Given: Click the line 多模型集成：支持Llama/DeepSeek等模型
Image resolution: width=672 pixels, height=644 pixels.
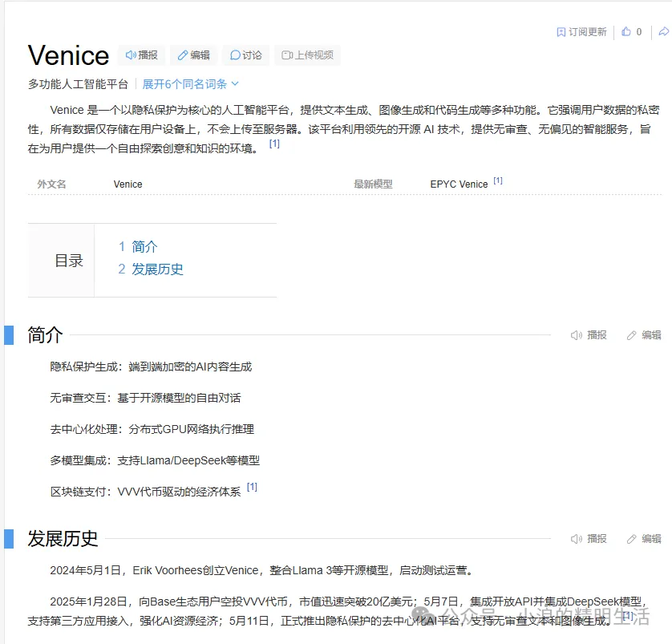Looking at the screenshot, I should pyautogui.click(x=155, y=460).
